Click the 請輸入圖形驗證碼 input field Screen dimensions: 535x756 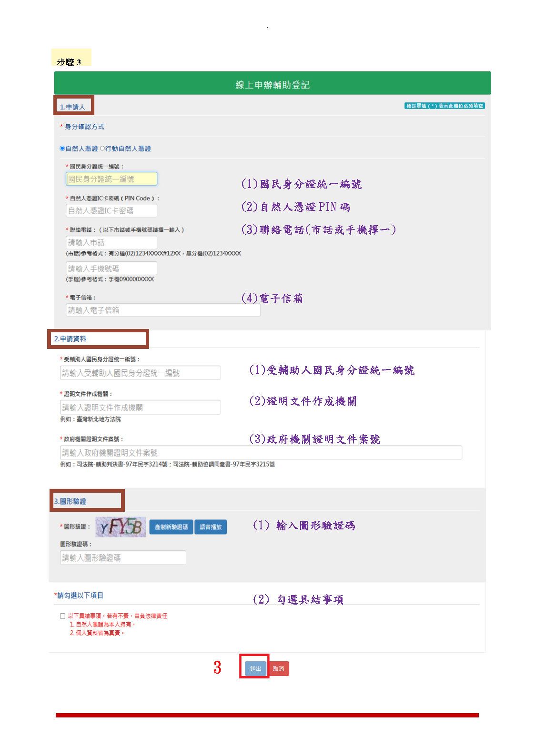tap(123, 557)
